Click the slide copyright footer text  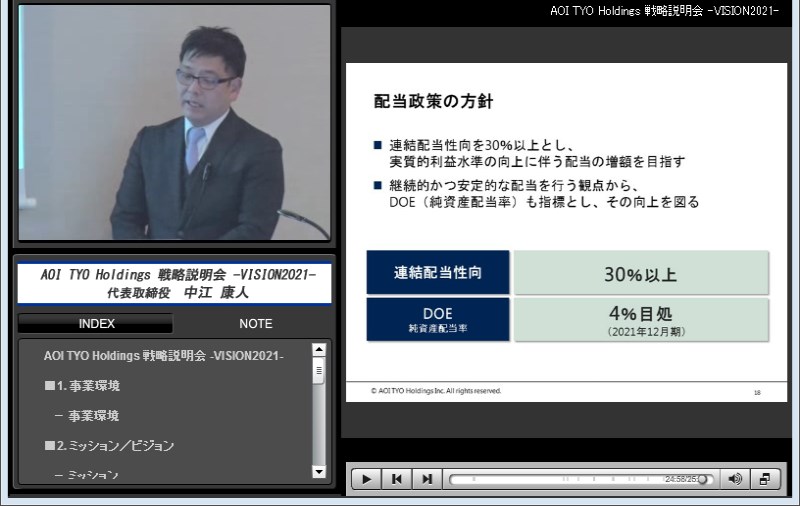[x=436, y=391]
